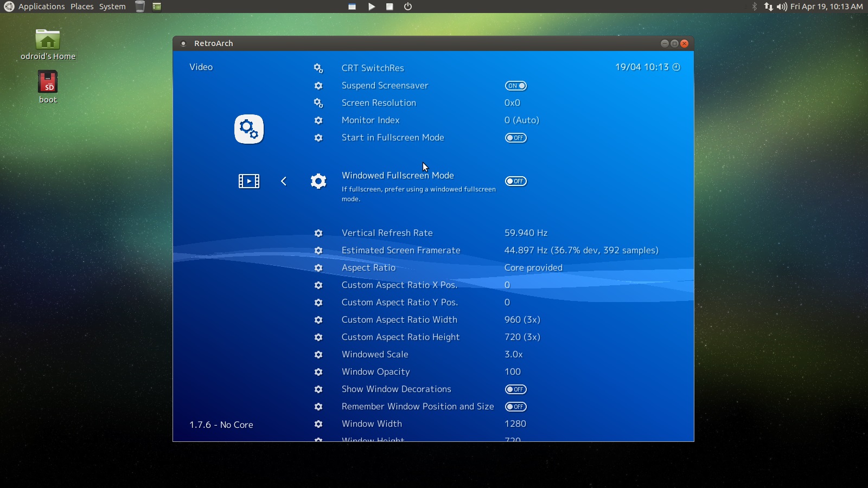The image size is (868, 488).
Task: Click the gear icon next to Screen Resolution
Action: pyautogui.click(x=318, y=102)
